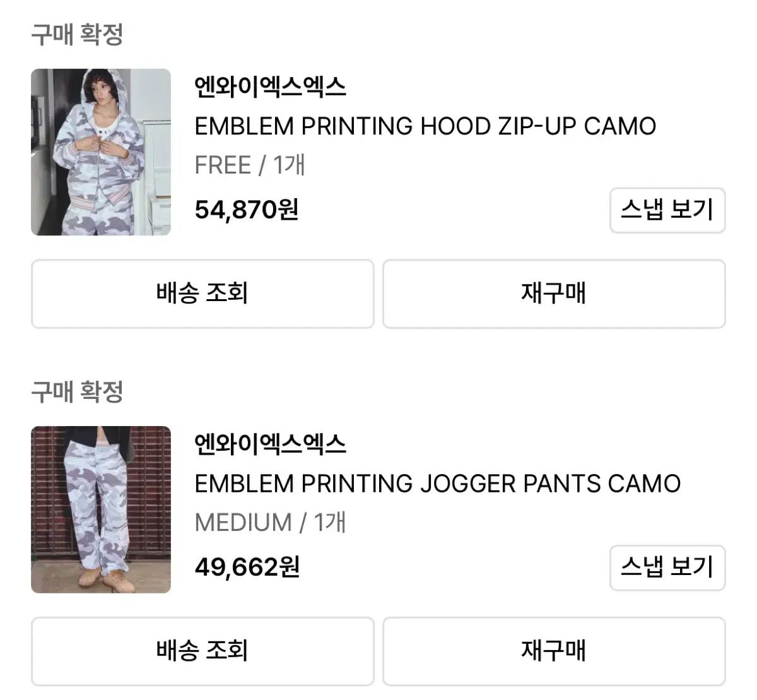Image resolution: width=757 pixels, height=700 pixels.
Task: View snaps for the Jogger Pants Camo
Action: pyautogui.click(x=667, y=567)
